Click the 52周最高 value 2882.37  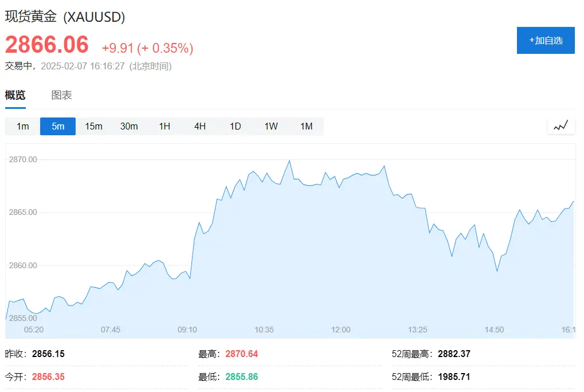click(x=454, y=354)
